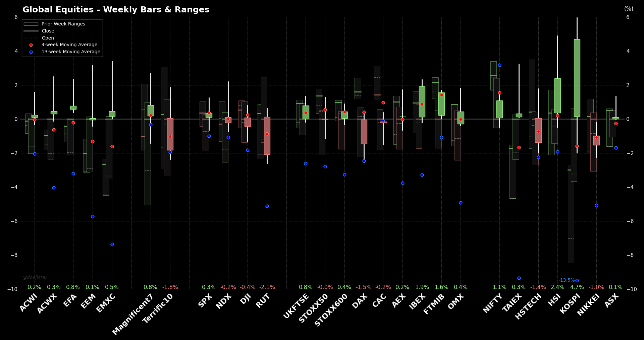The width and height of the screenshot is (644, 340).
Task: Click the dotted Open line legend sample
Action: point(31,38)
